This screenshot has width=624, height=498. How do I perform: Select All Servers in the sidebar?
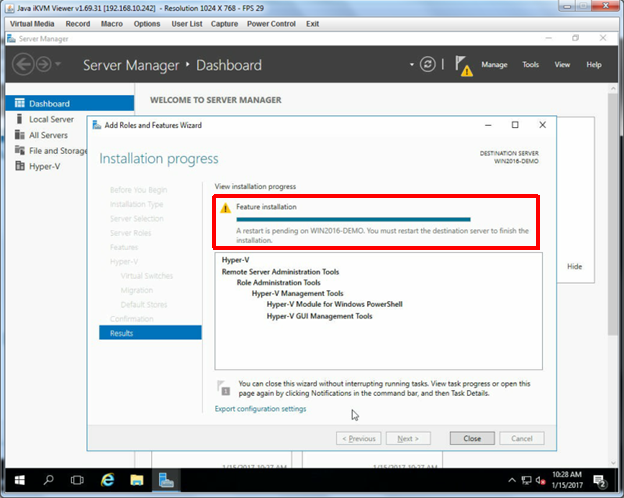coord(47,135)
